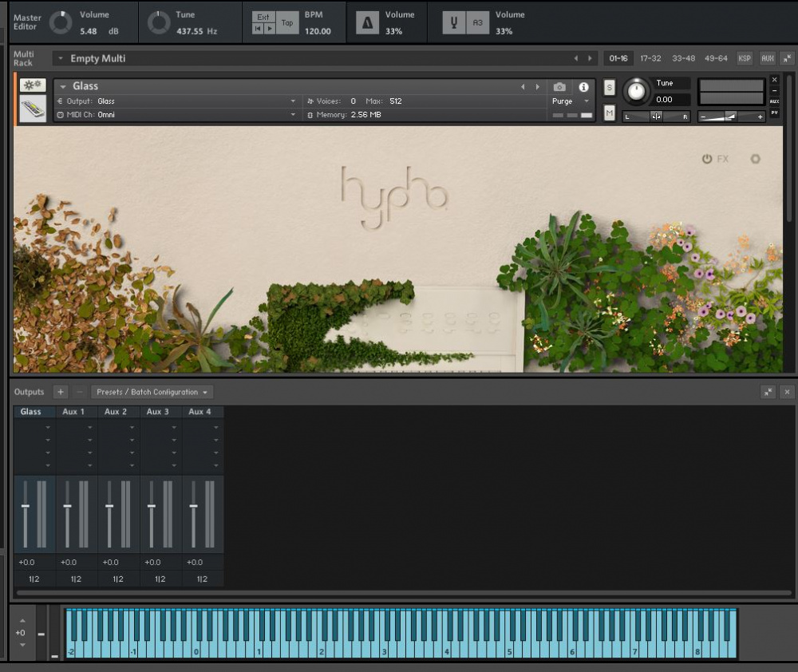798x672 pixels.
Task: Open the snapshot camera view
Action: coord(559,87)
